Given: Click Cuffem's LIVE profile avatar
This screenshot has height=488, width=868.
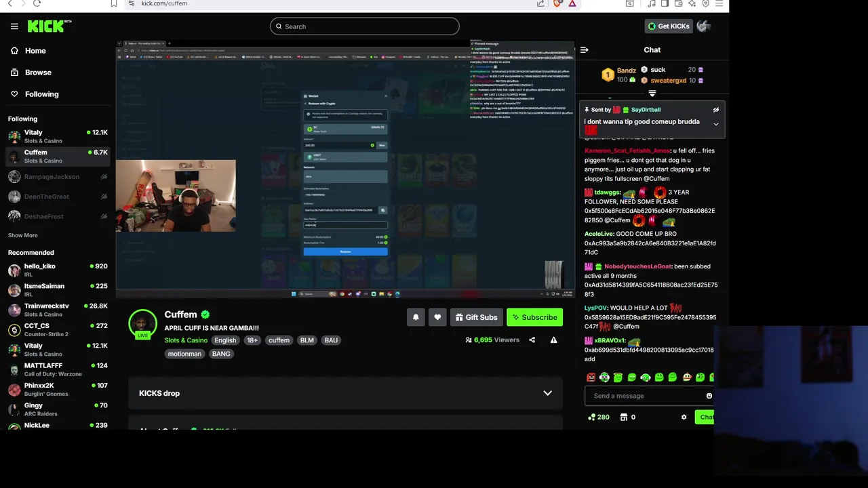Looking at the screenshot, I should pyautogui.click(x=142, y=324).
